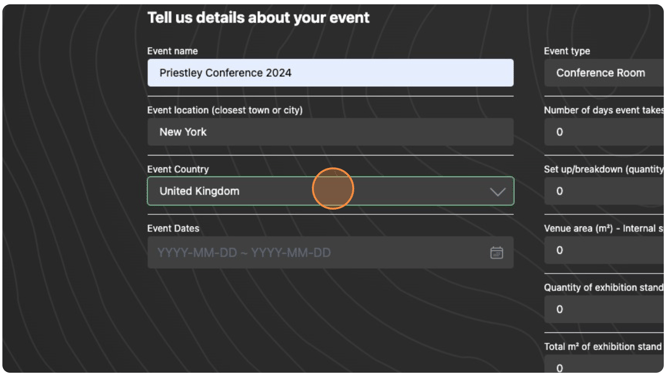This screenshot has height=378, width=670.
Task: Click the Number of days input
Action: pyautogui.click(x=604, y=132)
